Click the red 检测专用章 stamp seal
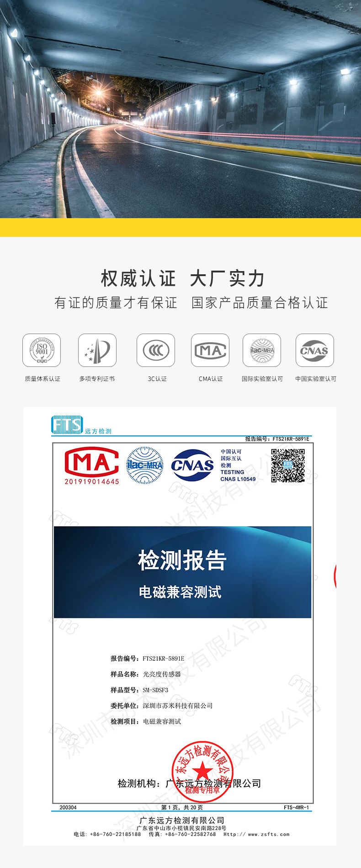Viewport: 361px width, 868px height. coord(202,772)
